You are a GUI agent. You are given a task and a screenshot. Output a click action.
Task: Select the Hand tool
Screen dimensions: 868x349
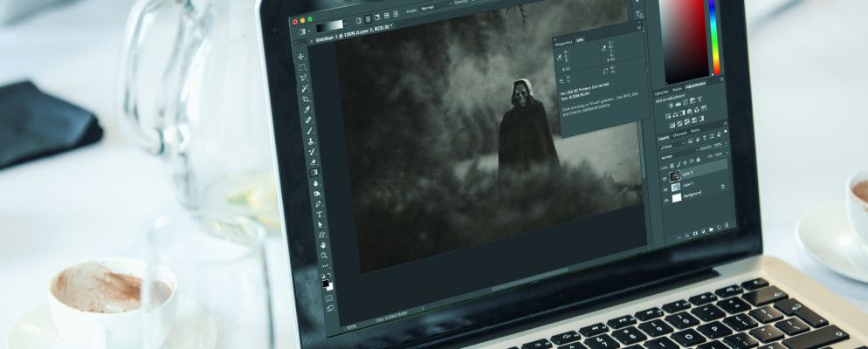(x=323, y=245)
